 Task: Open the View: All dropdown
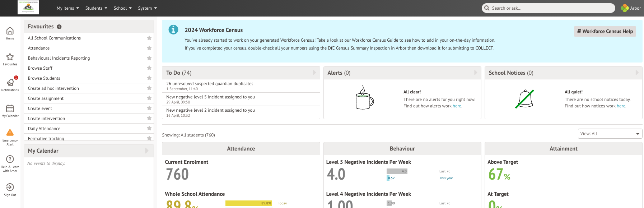click(x=610, y=134)
